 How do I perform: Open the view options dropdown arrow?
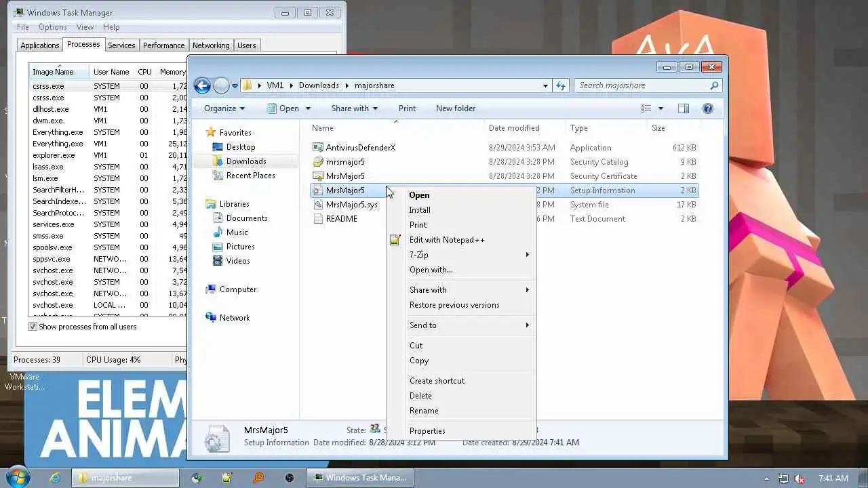(660, 108)
